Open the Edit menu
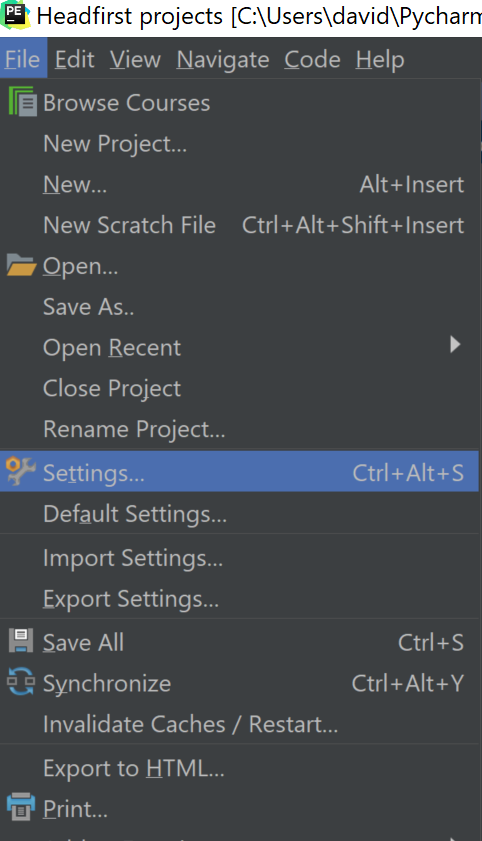The height and width of the screenshot is (841, 482). click(x=75, y=60)
